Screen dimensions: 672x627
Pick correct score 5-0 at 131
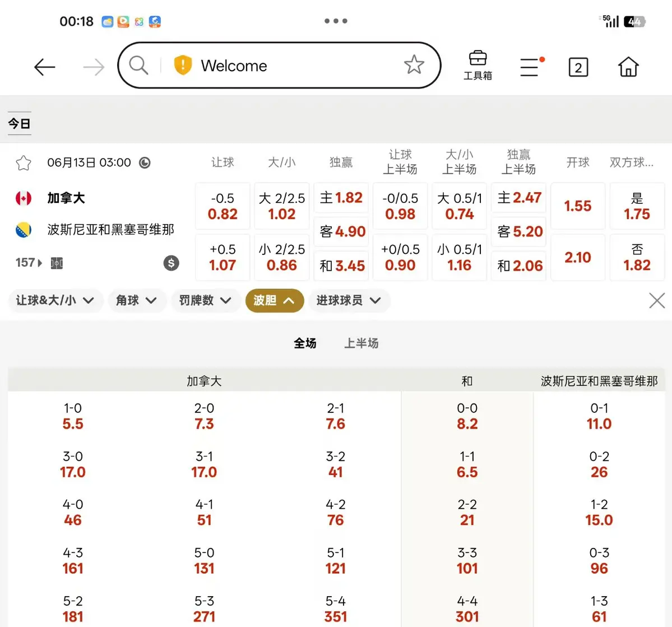pyautogui.click(x=204, y=560)
